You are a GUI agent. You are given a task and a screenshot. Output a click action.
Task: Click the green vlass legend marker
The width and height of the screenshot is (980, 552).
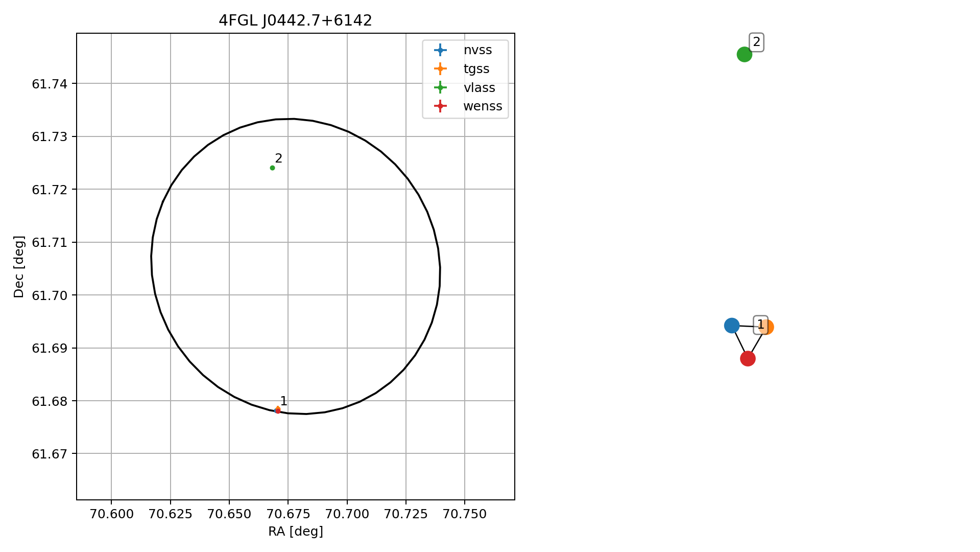440,88
